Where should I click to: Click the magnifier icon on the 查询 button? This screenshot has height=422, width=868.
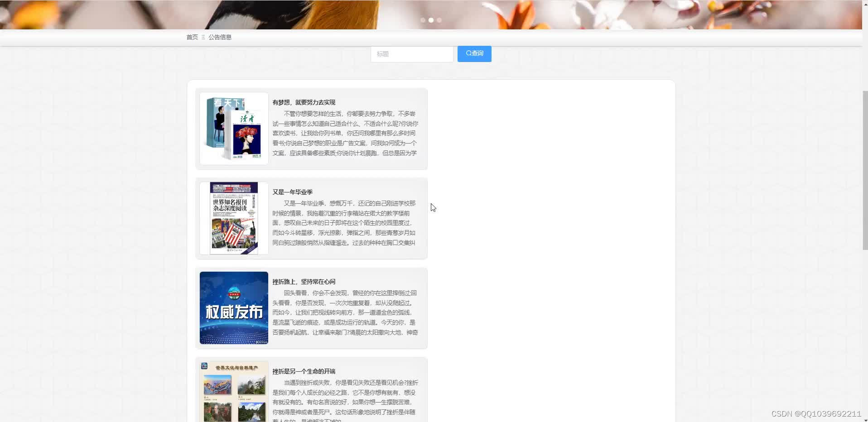468,53
